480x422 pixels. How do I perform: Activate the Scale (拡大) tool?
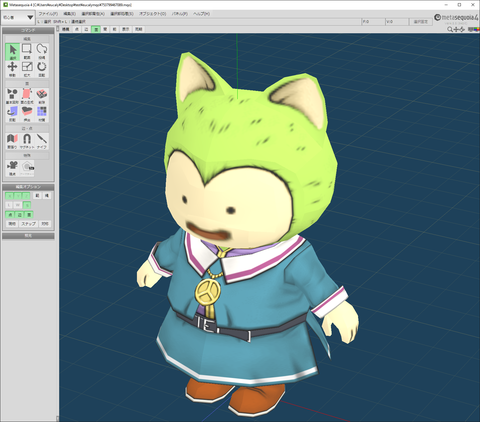pyautogui.click(x=27, y=69)
